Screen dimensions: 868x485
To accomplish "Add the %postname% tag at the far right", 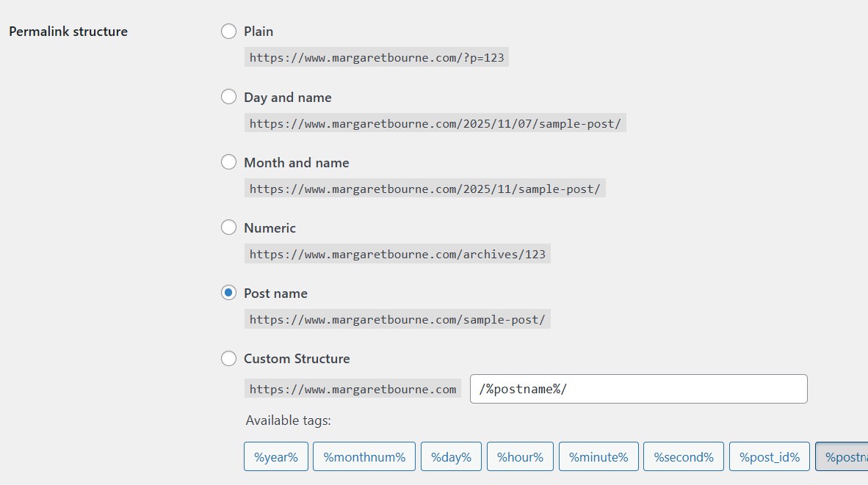I will click(850, 456).
